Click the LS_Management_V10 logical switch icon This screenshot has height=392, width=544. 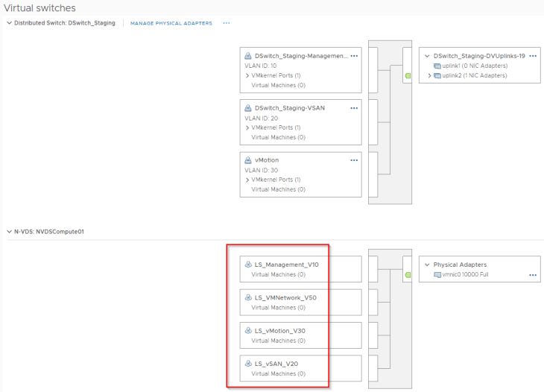[247, 265]
